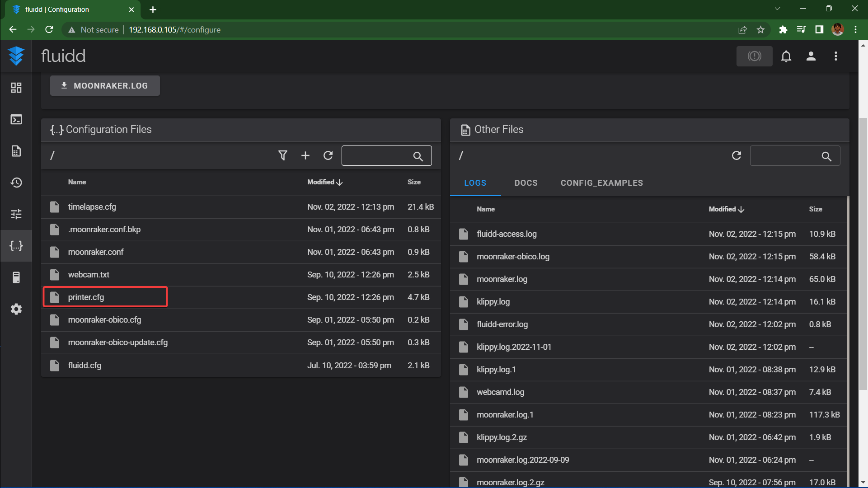Sort Other Files by Modified

point(726,209)
